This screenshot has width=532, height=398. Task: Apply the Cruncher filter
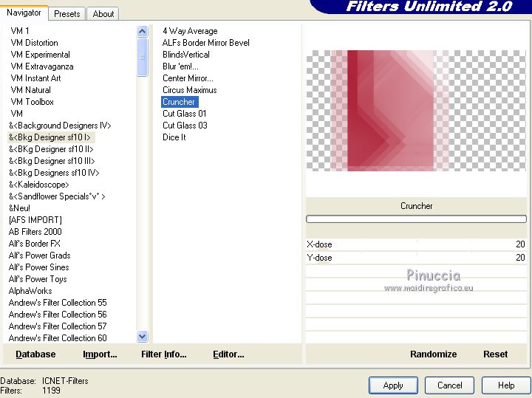coord(393,385)
